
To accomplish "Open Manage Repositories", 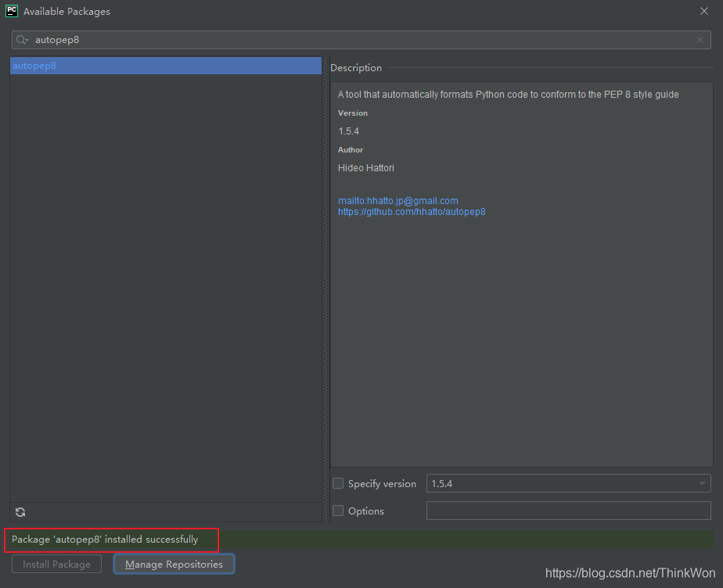I will point(174,564).
